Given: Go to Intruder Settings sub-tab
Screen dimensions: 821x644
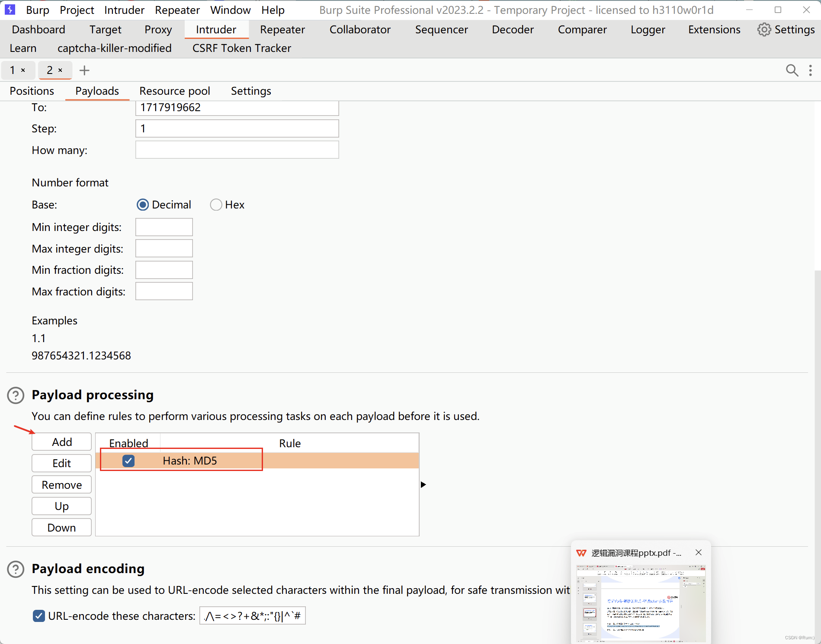Looking at the screenshot, I should pos(251,91).
